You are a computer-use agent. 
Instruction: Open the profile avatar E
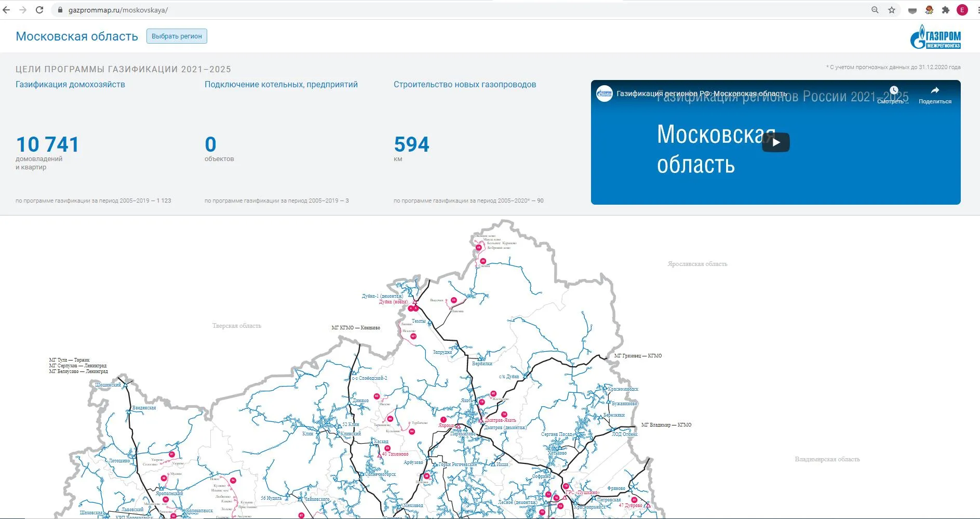[962, 10]
